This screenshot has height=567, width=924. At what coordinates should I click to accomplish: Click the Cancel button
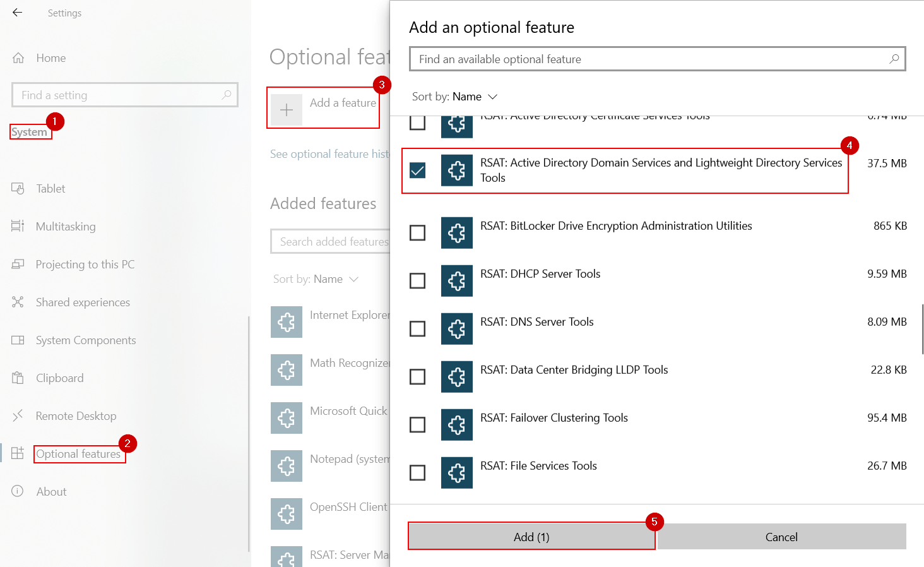coord(781,537)
